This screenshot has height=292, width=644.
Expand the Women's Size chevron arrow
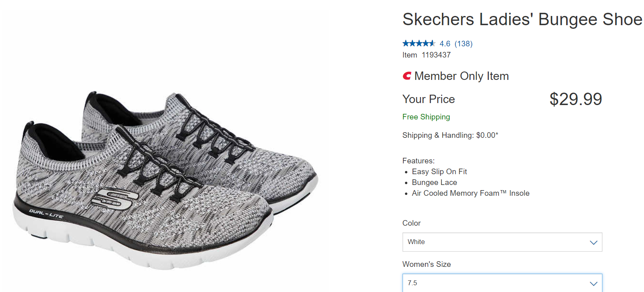click(x=593, y=284)
